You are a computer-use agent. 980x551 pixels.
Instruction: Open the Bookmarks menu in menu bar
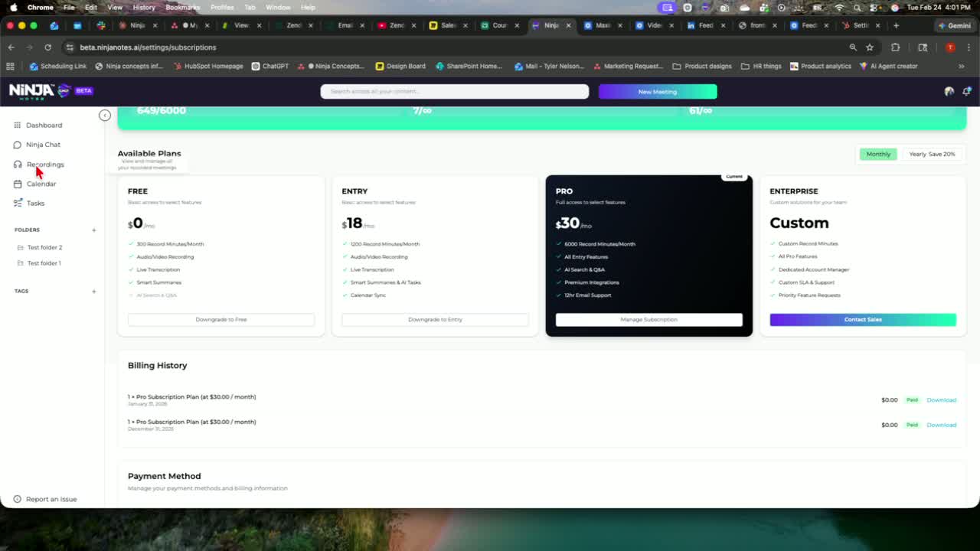click(x=183, y=8)
